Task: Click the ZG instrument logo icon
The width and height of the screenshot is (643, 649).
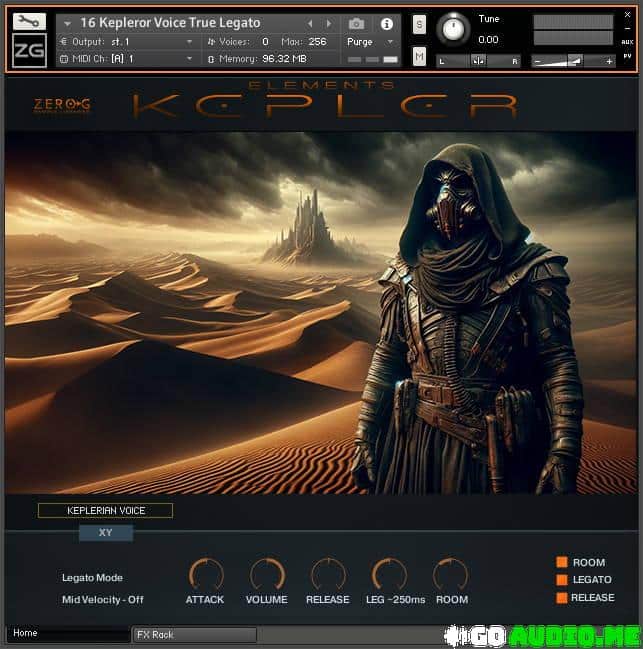Action: click(29, 50)
